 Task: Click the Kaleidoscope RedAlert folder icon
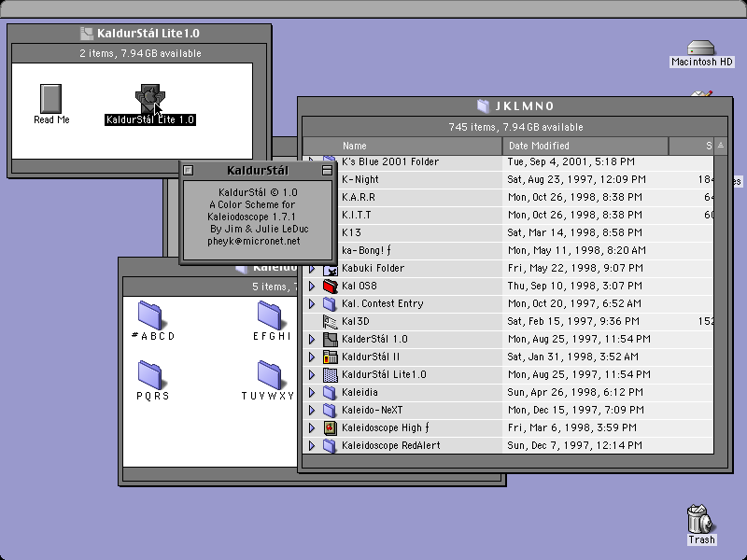[331, 446]
